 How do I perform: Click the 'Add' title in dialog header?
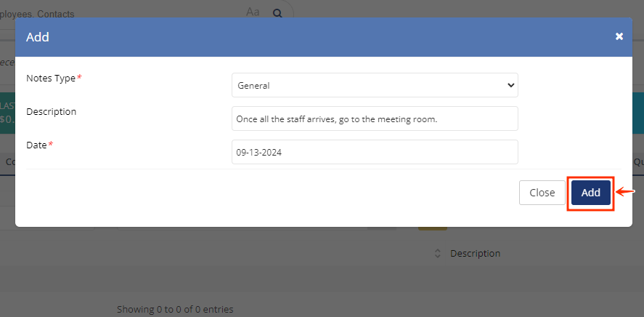click(x=38, y=37)
